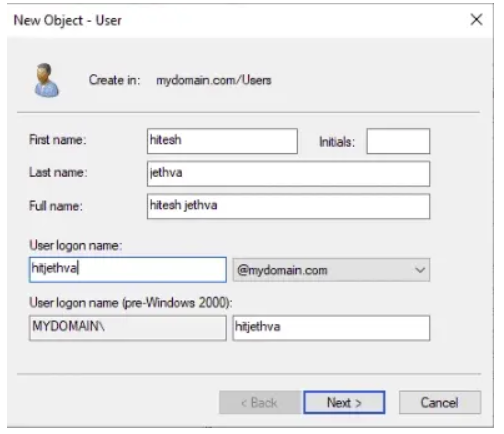Click the New Object - User title bar

point(233,21)
